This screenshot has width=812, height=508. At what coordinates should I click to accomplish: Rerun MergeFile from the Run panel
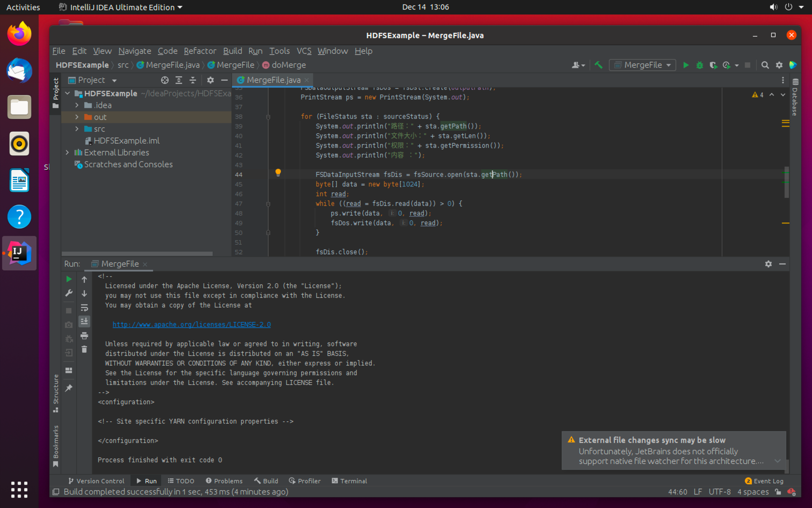coord(69,279)
